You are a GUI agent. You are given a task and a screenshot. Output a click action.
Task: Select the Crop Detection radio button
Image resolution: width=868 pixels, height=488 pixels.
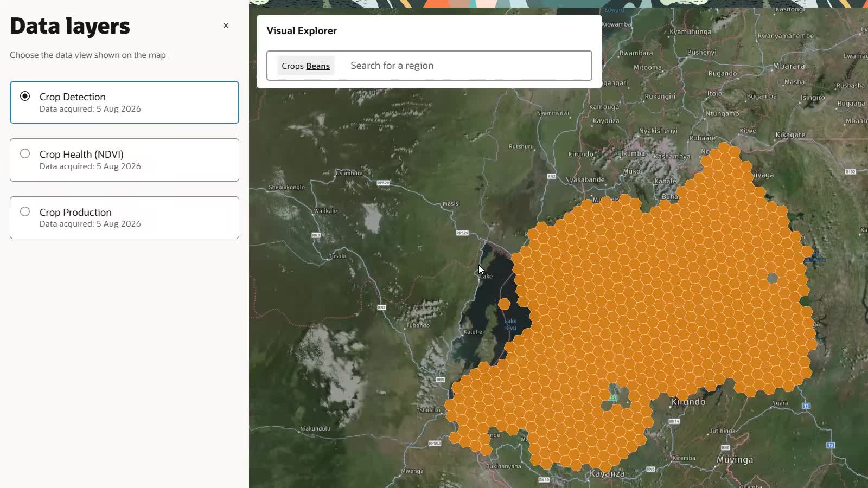[25, 96]
